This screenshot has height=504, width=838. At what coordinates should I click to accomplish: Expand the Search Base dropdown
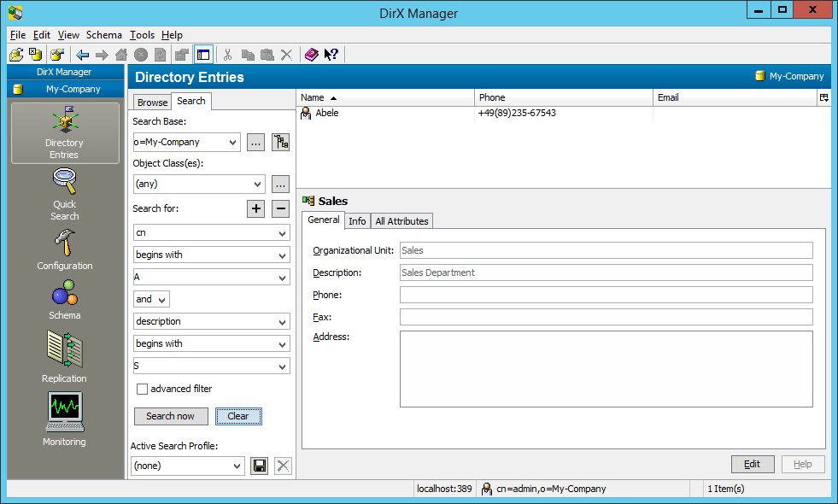click(x=232, y=143)
